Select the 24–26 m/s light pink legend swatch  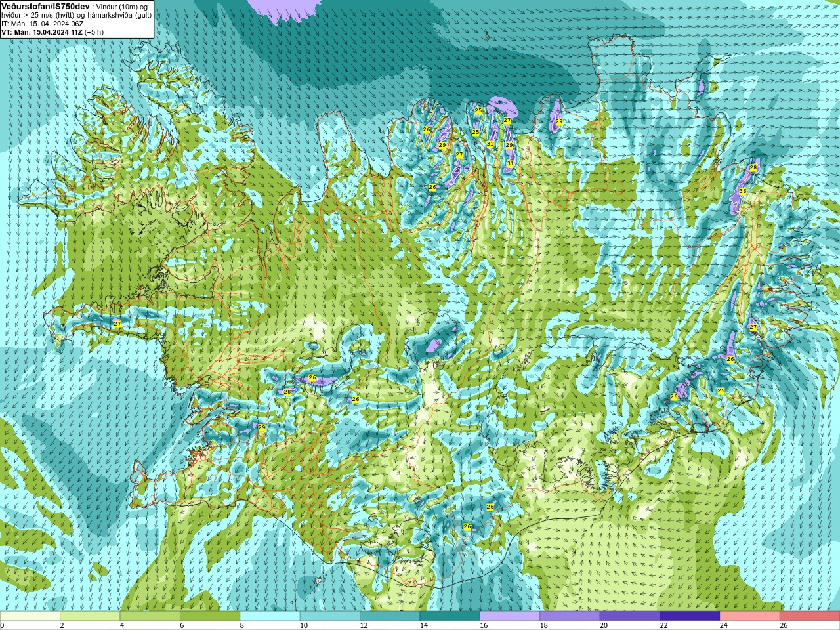(749, 616)
